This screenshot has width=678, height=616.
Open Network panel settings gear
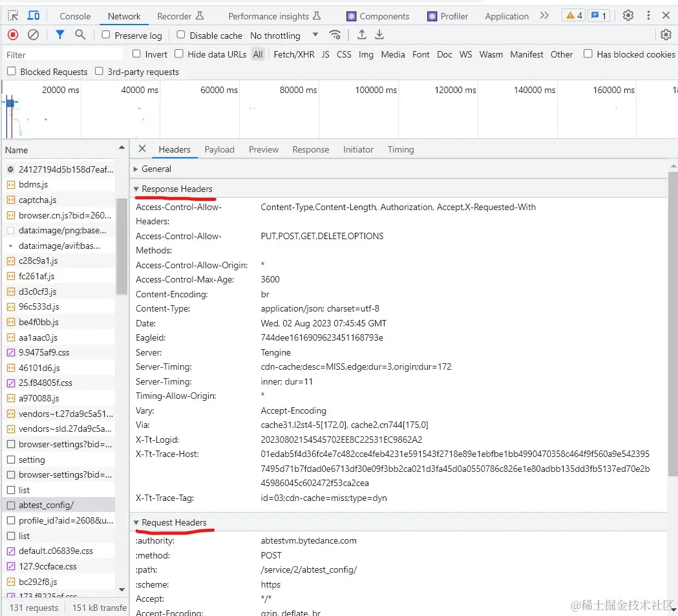(666, 35)
